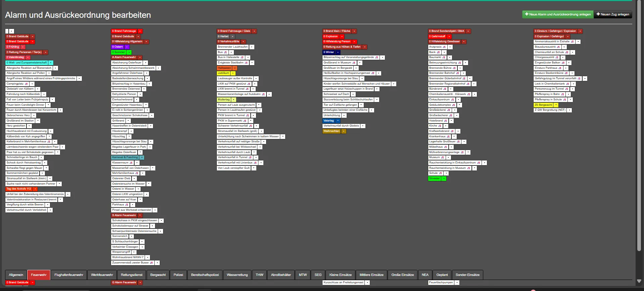Click Neue Alarm und Ausrückeordnung anlegen button
This screenshot has height=291, width=644.
pyautogui.click(x=557, y=14)
